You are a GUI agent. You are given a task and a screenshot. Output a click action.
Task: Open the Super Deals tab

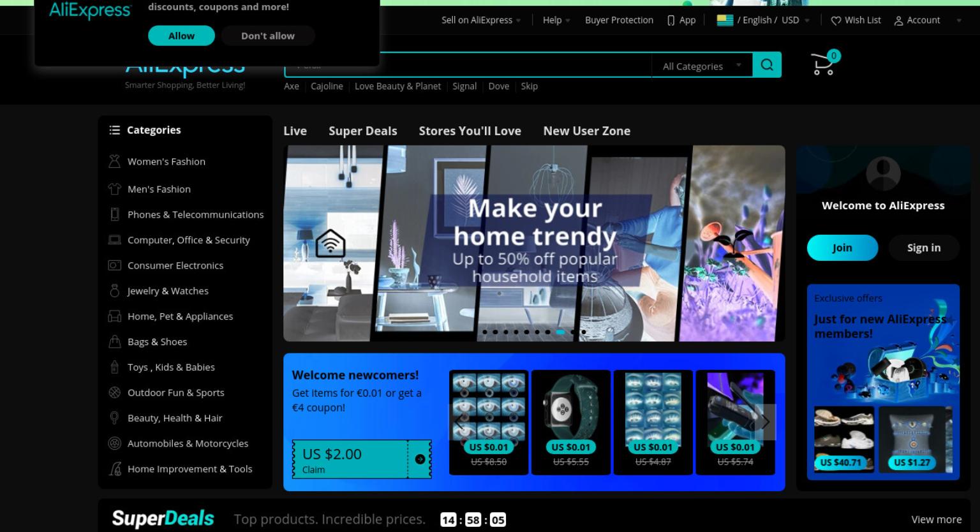(x=362, y=131)
